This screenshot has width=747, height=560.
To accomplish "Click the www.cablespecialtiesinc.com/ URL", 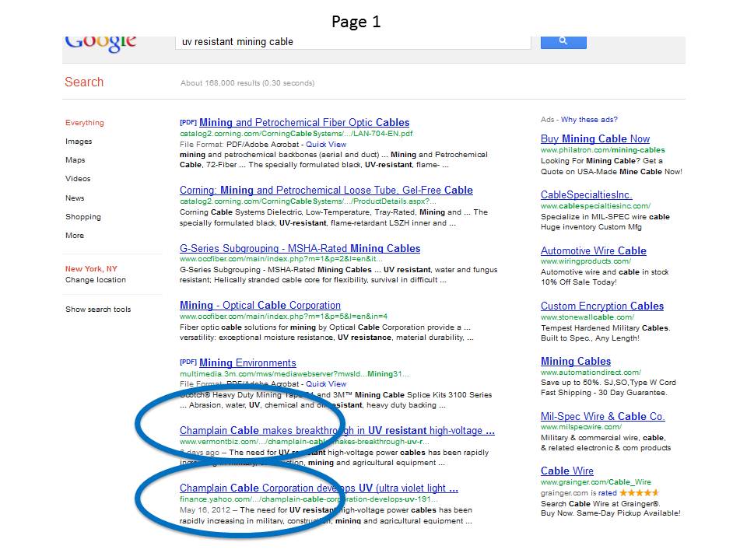I will (x=595, y=205).
